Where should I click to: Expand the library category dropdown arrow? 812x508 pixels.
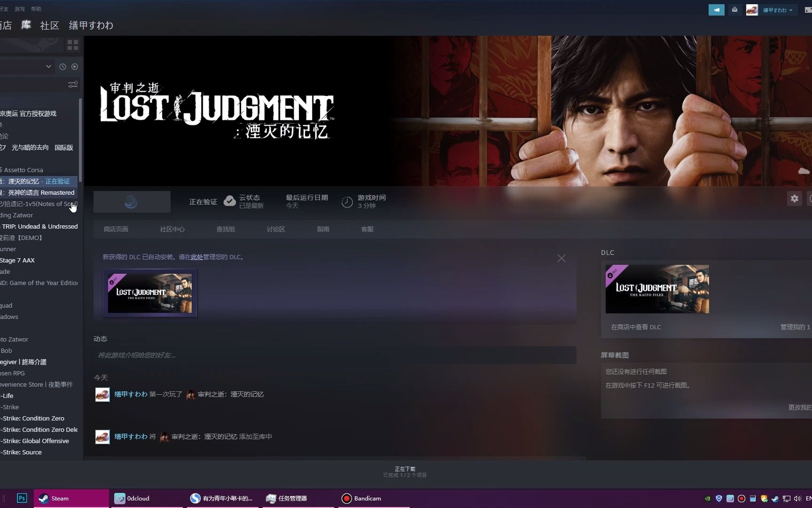pos(48,67)
